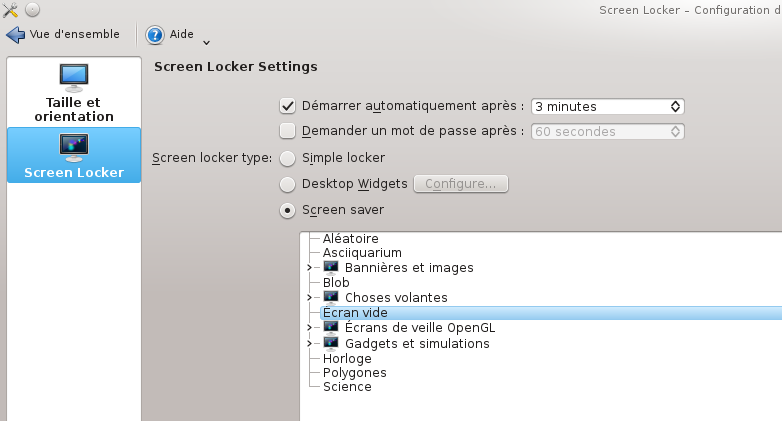
Task: Click the Gadgets et simulations monitor icon
Action: pyautogui.click(x=331, y=344)
